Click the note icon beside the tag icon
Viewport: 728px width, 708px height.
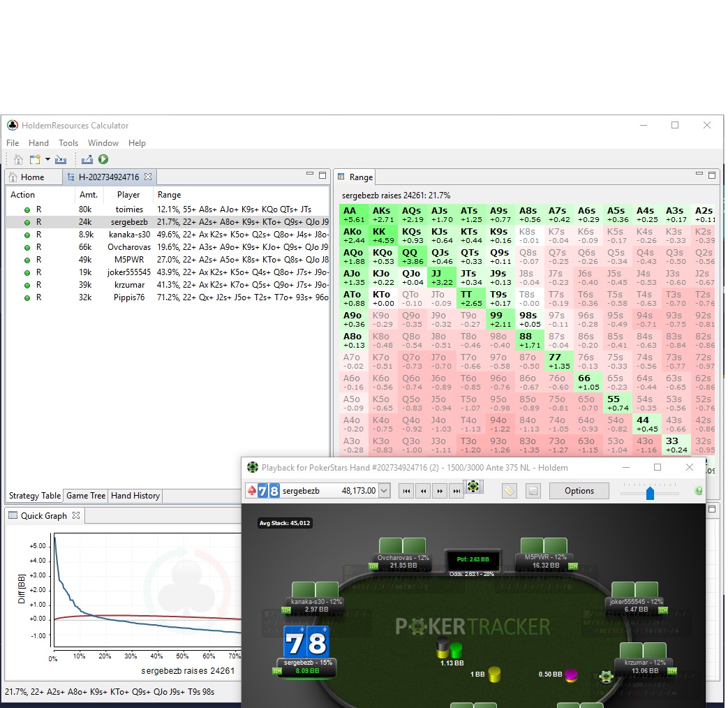533,491
